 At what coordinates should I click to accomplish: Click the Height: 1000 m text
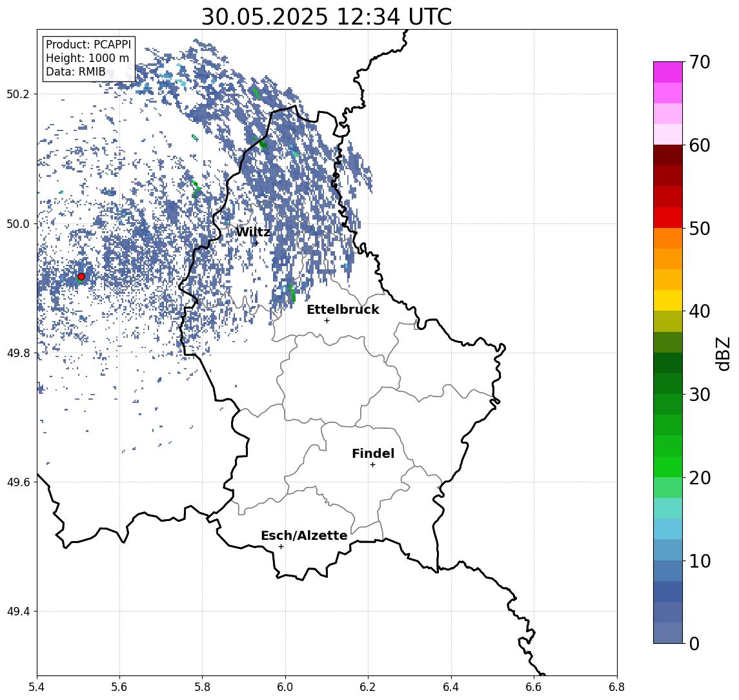tap(87, 59)
